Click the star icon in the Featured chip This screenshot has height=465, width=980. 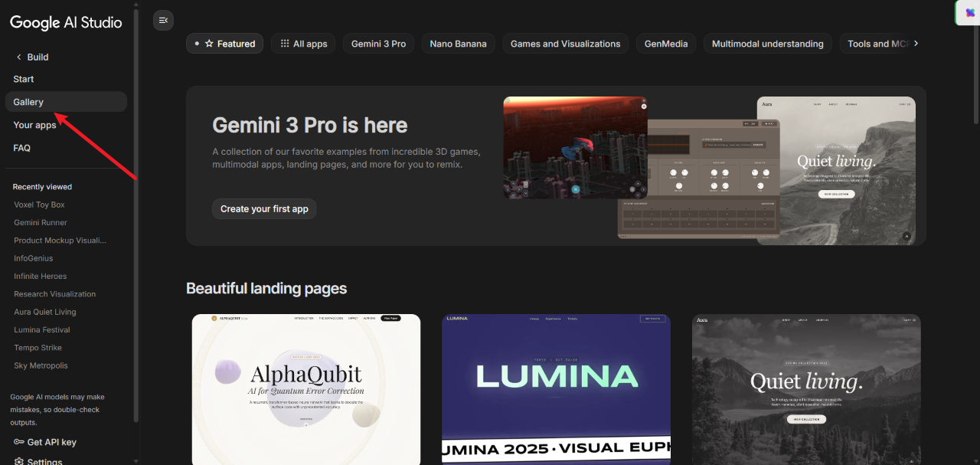209,44
